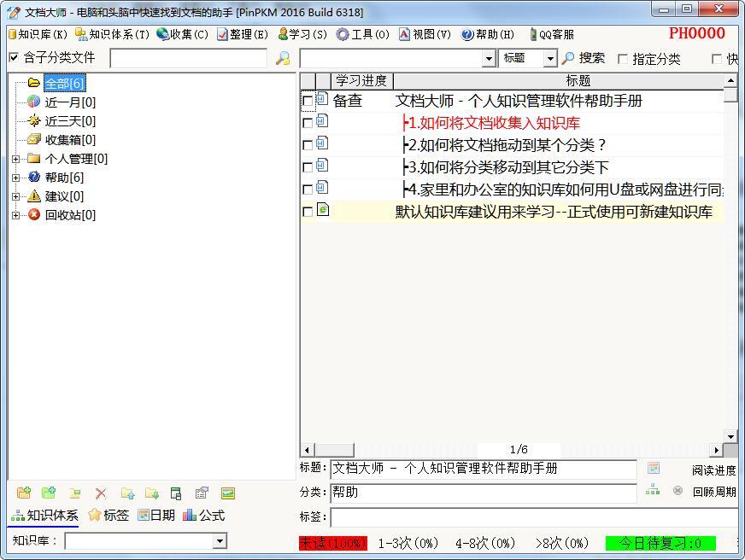This screenshot has width=745, height=560.
Task: Click the hierarchy icon next to category field
Action: (653, 490)
